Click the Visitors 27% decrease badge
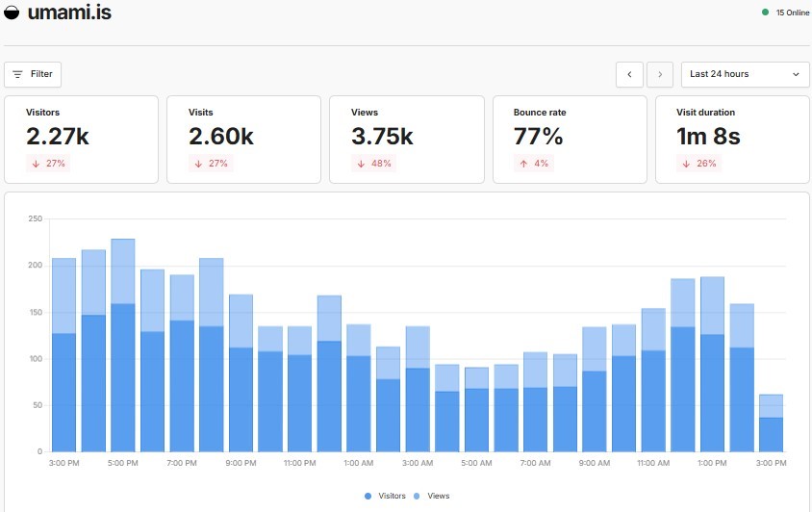Image resolution: width=812 pixels, height=512 pixels. pos(48,164)
